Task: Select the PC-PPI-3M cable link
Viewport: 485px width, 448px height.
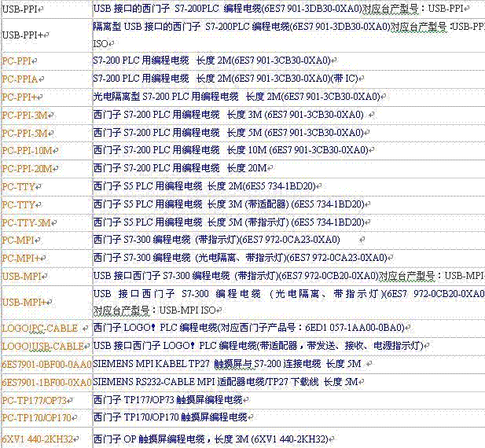Action: click(26, 115)
